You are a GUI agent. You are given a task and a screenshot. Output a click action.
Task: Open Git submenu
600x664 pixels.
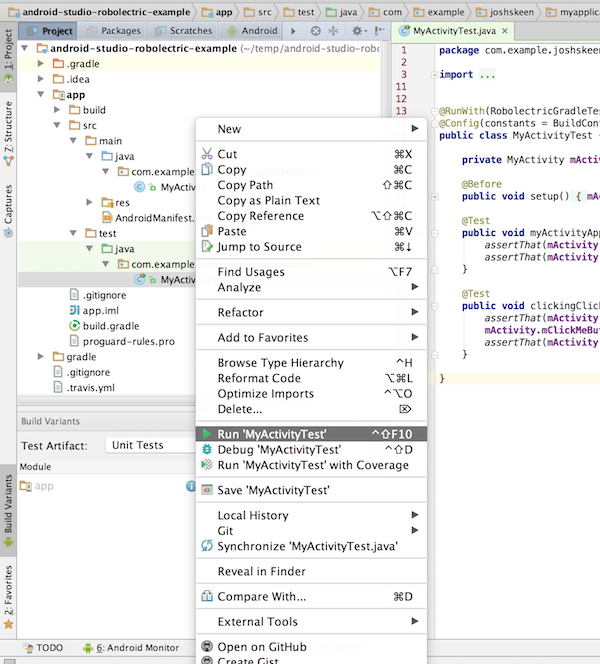coord(311,531)
